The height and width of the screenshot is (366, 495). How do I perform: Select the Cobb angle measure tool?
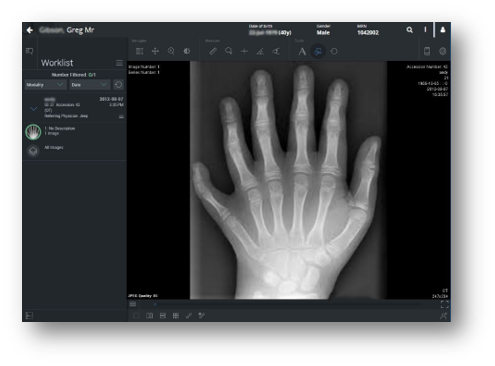click(276, 51)
